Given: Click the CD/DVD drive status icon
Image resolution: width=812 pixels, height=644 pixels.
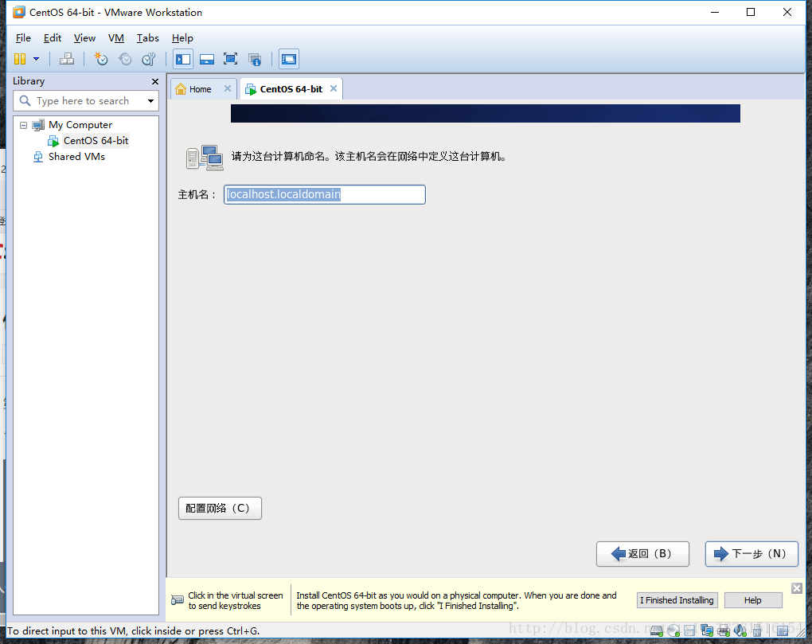Looking at the screenshot, I should click(673, 630).
